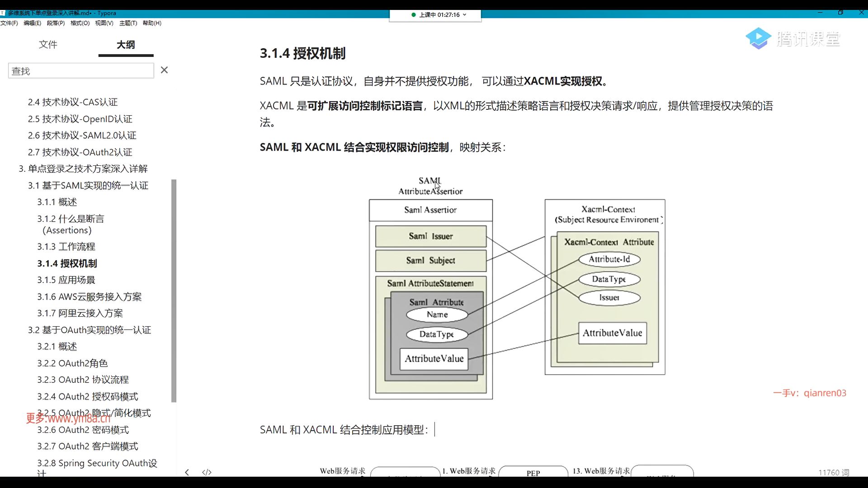Open the 主题(T) menu
This screenshot has height=488, width=868.
128,23
